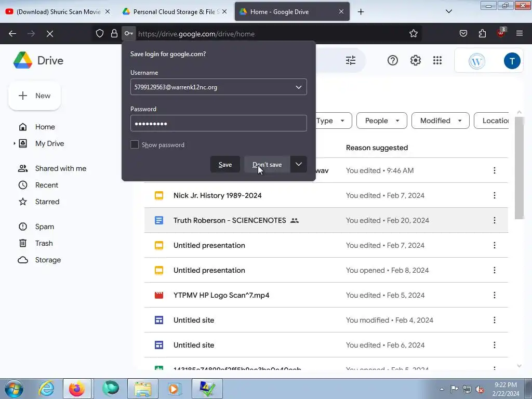The width and height of the screenshot is (532, 399).
Task: Open more actions for the 9:46 AM file
Action: coord(495,170)
